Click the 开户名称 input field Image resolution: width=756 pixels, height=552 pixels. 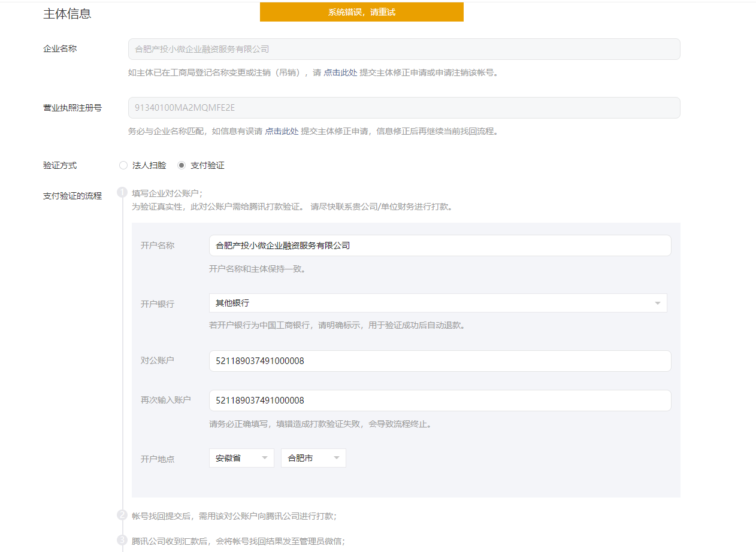[440, 245]
